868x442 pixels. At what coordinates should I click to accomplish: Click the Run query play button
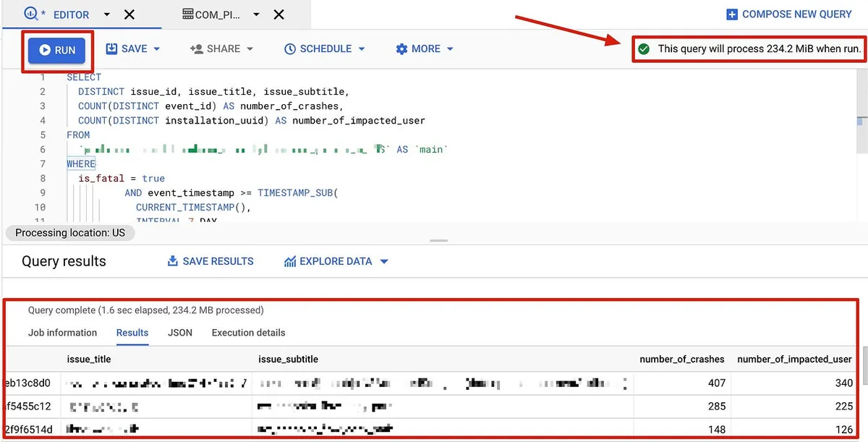coord(46,50)
